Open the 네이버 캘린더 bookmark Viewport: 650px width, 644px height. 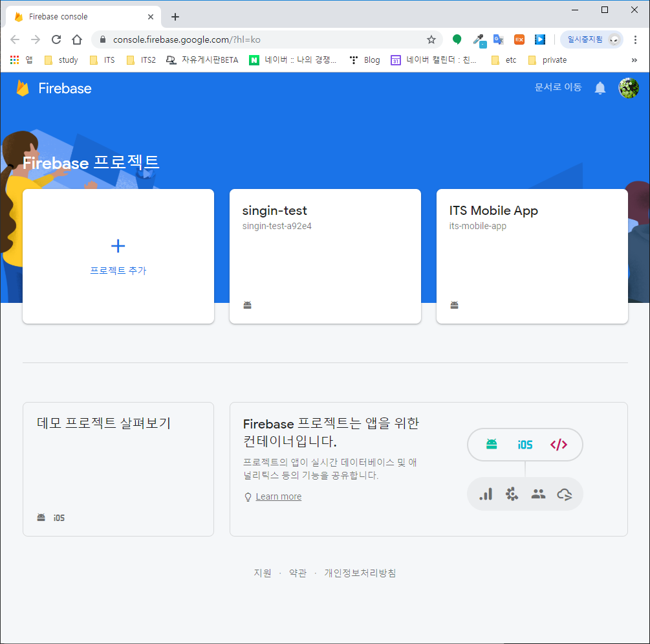pyautogui.click(x=434, y=60)
